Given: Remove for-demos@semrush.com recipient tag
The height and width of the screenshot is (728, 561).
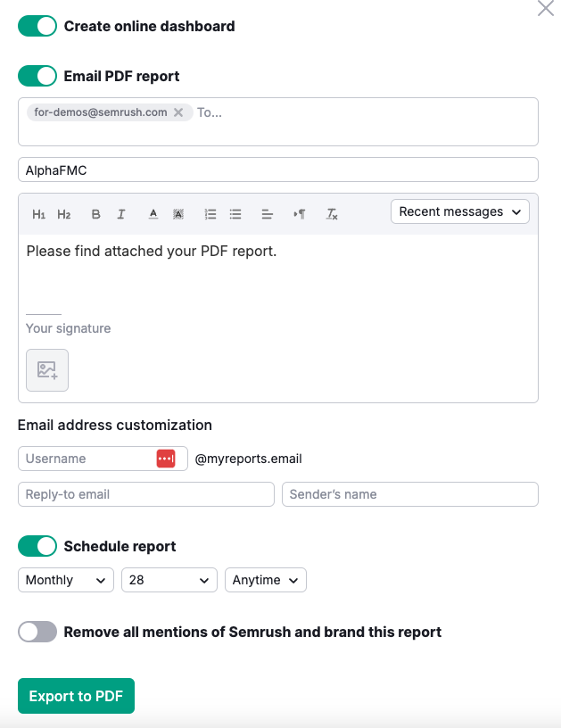Looking at the screenshot, I should tap(178, 112).
